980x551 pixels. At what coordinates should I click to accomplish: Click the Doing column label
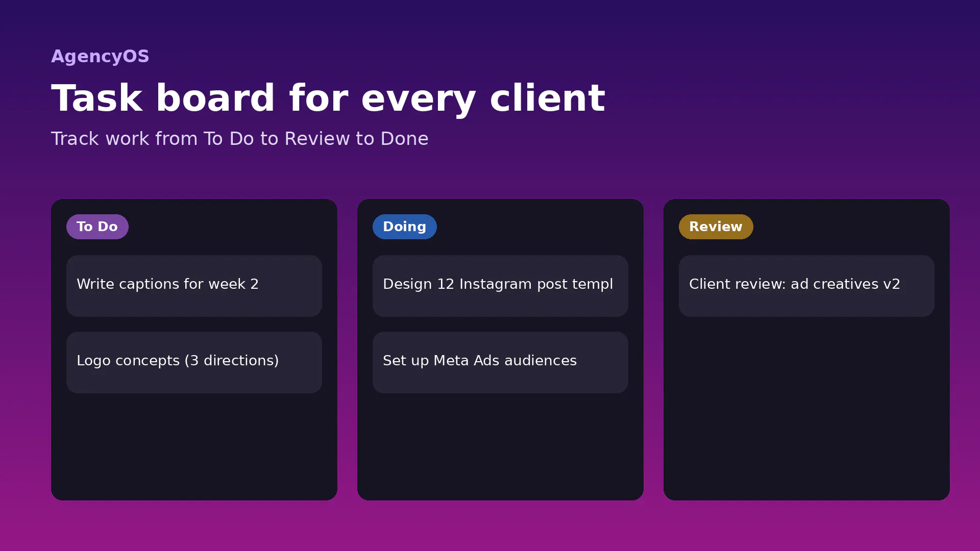tap(405, 227)
